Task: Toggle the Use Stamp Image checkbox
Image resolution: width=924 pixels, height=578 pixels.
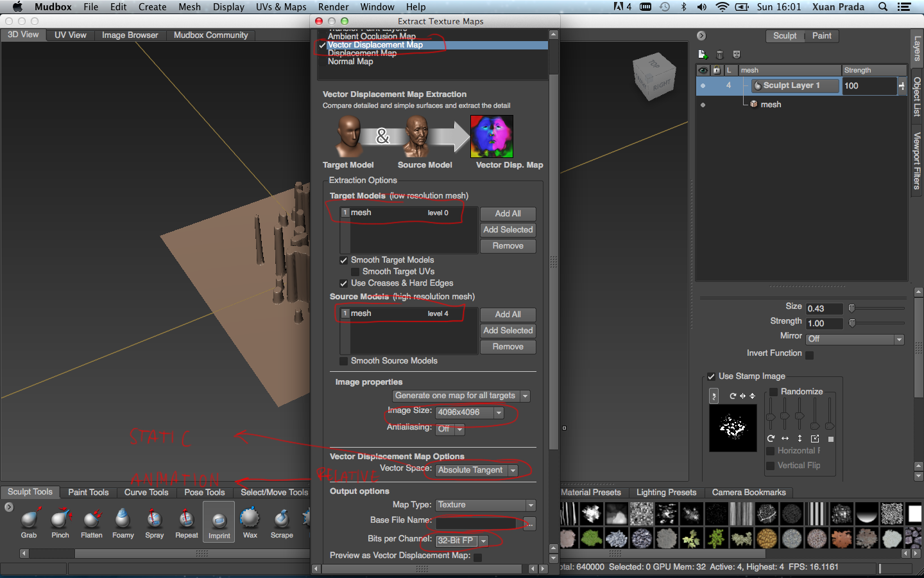Action: (711, 376)
